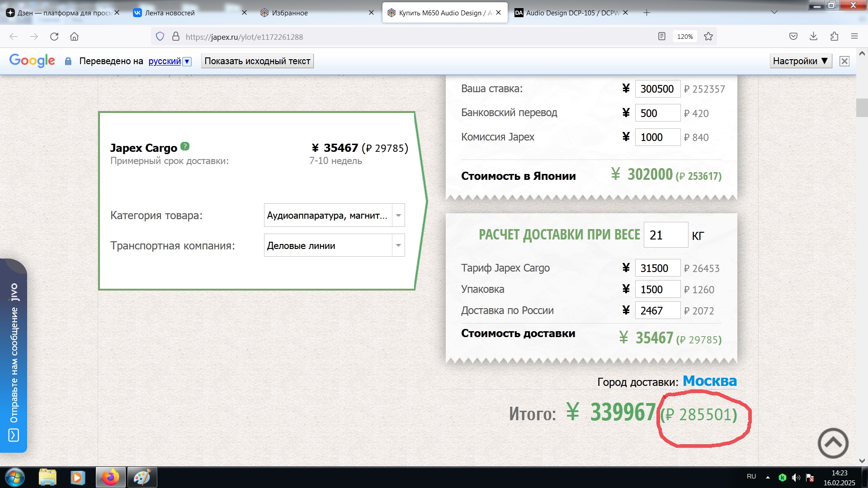Open the Настройки dropdown in translate bar

click(x=800, y=61)
